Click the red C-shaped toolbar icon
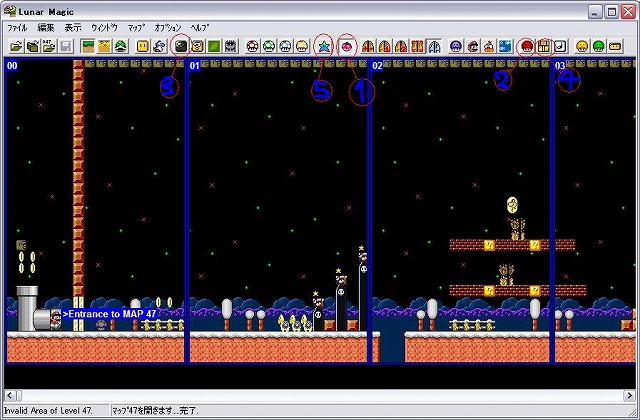Viewport: 640px width, 420px height. (x=473, y=47)
